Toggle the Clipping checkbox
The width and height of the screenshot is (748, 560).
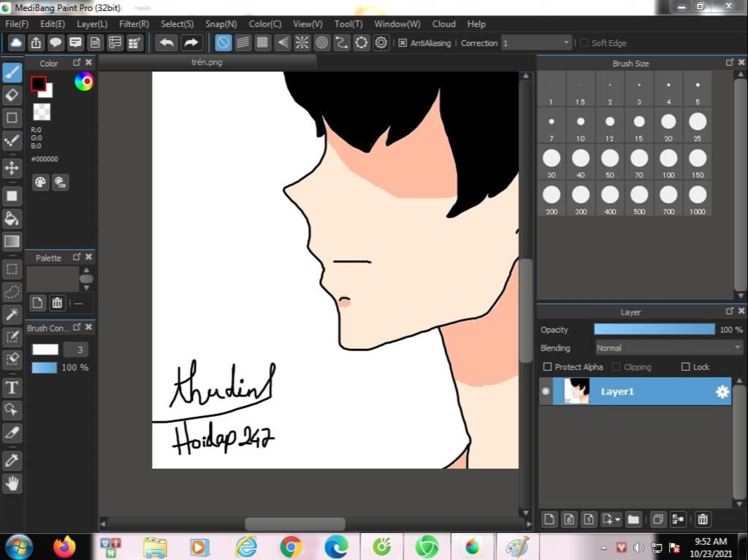coord(617,367)
